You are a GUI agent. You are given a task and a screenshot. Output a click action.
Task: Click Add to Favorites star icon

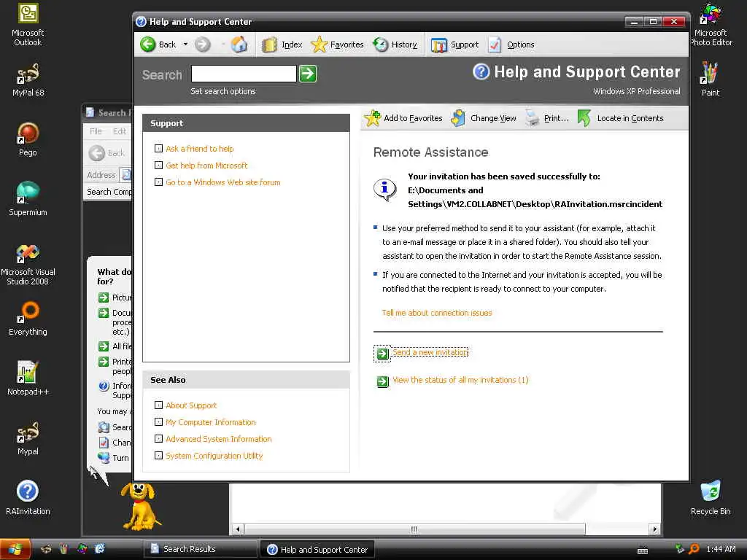373,118
